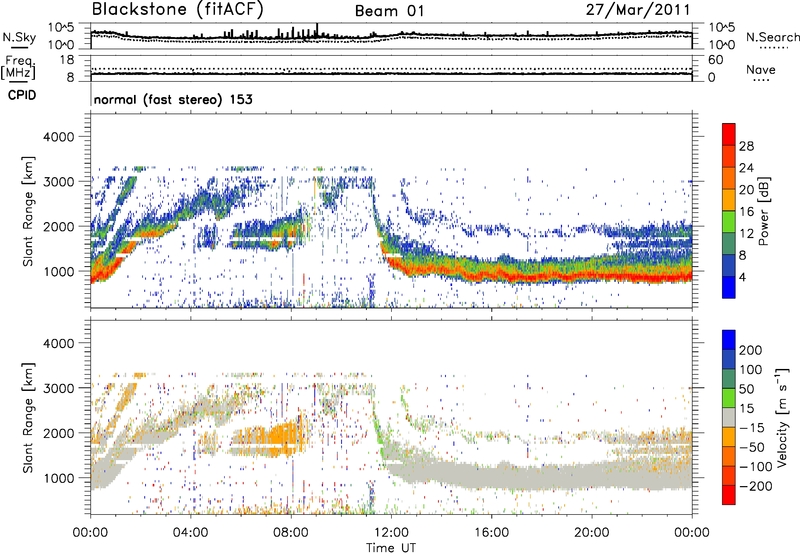
Task: Select the '-200' tick on Velocity colorbar
Action: pyautogui.click(x=756, y=486)
